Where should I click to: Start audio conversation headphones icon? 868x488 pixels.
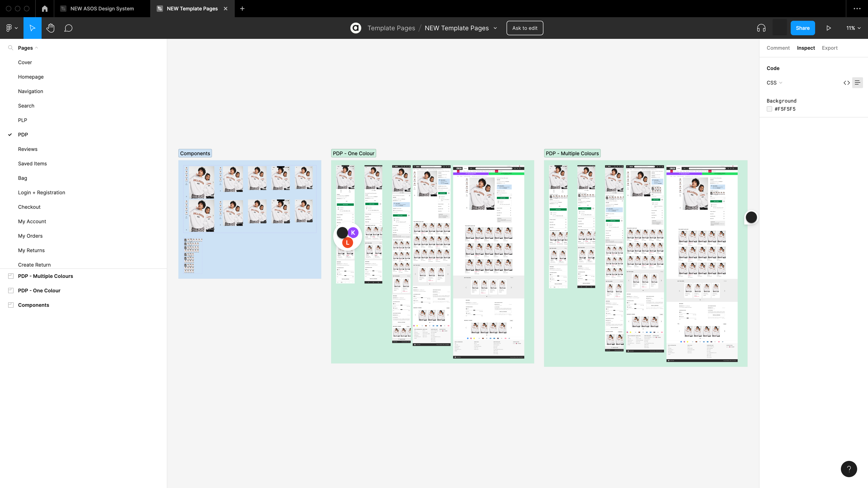point(761,28)
